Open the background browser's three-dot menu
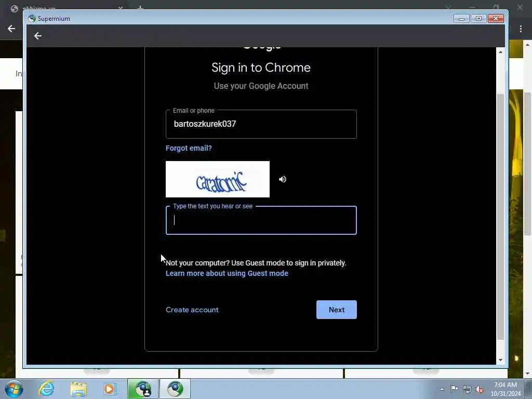 point(521,29)
